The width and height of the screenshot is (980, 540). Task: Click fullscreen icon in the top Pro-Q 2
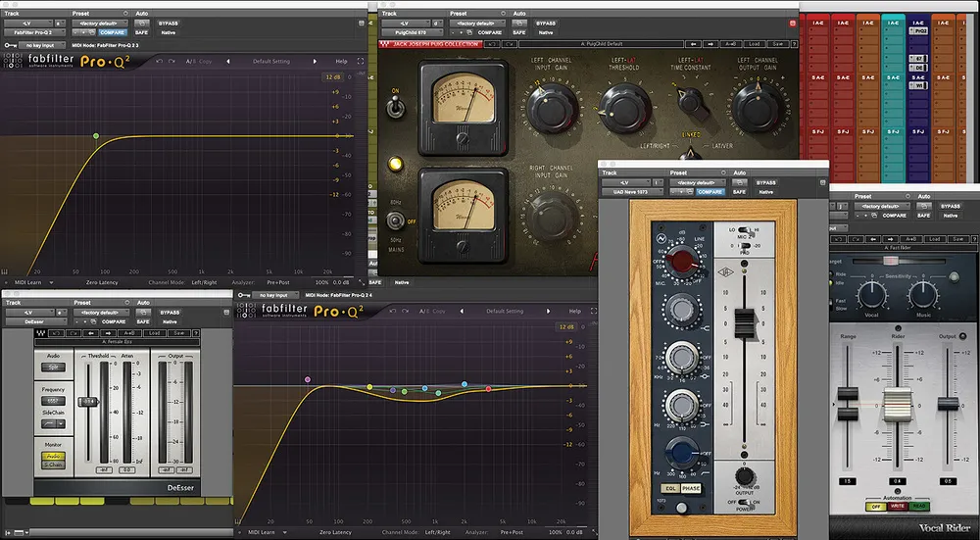(x=361, y=61)
